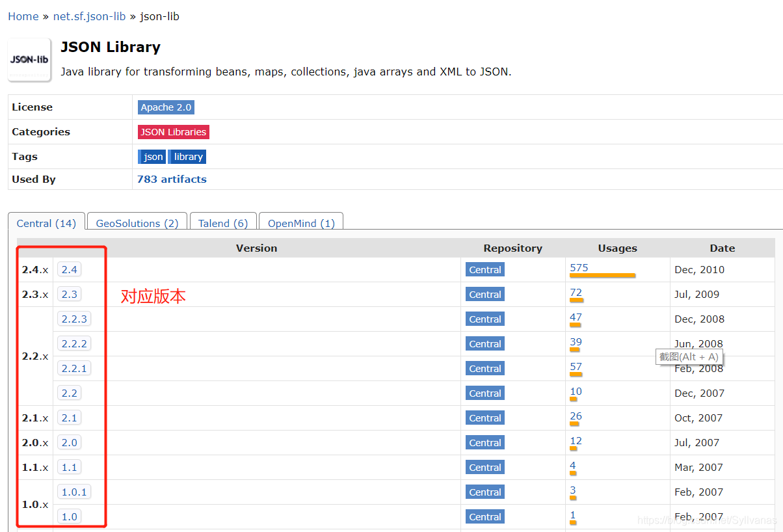This screenshot has height=532, width=783.
Task: Switch to the Talend (6) tab
Action: [x=223, y=223]
